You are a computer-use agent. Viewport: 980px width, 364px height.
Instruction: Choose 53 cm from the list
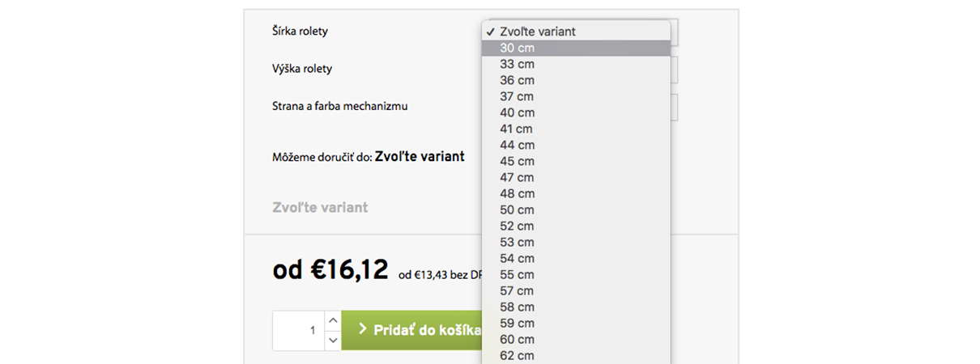point(576,242)
